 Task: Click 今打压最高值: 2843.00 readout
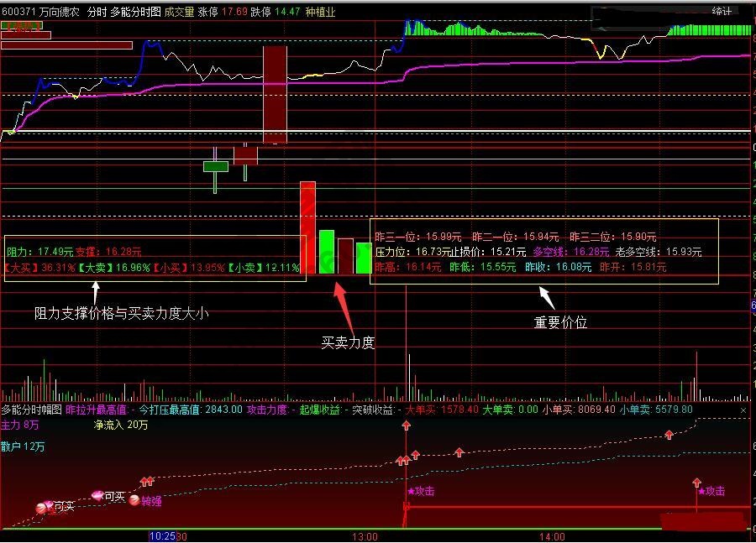(x=191, y=410)
